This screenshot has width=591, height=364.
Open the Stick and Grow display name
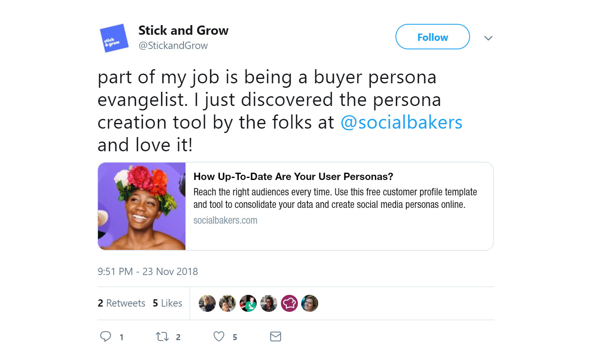(183, 30)
